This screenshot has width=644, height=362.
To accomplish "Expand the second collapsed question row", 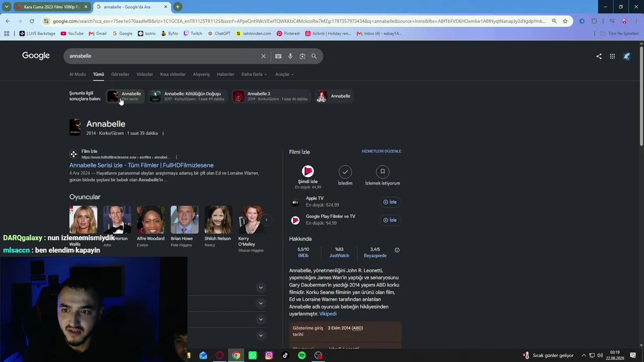I will [x=261, y=304].
